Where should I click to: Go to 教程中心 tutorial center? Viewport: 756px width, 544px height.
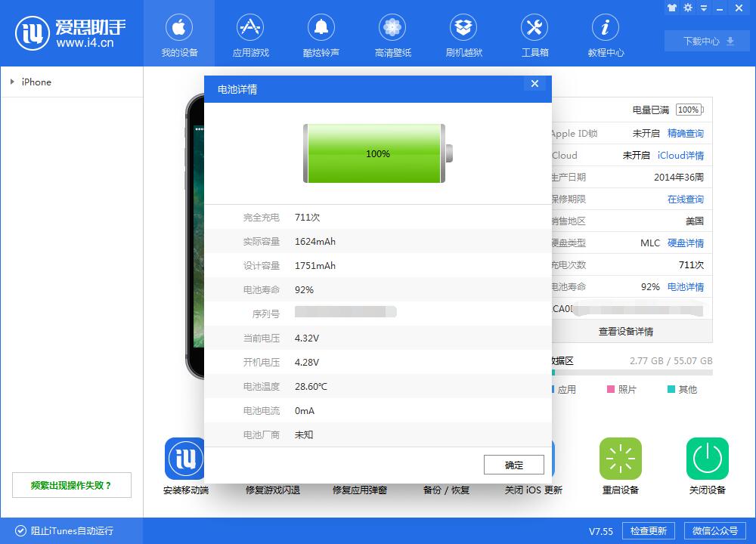(x=606, y=34)
